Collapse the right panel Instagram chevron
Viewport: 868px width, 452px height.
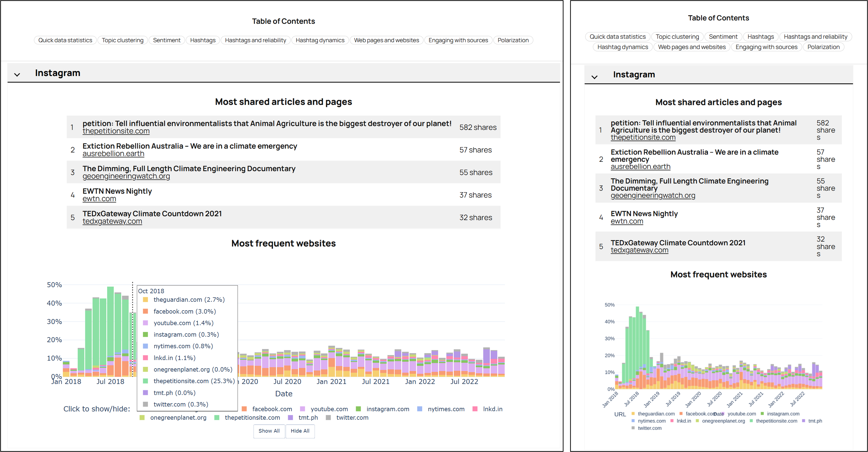594,77
